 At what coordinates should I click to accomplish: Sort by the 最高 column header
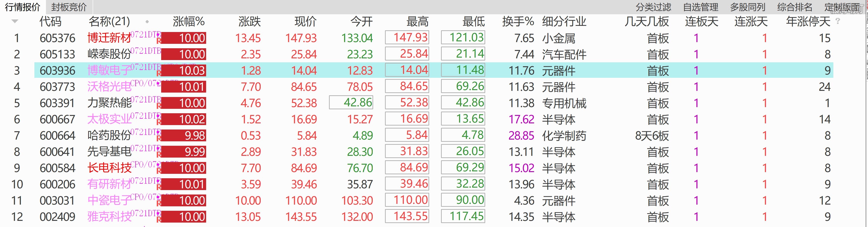(x=417, y=22)
